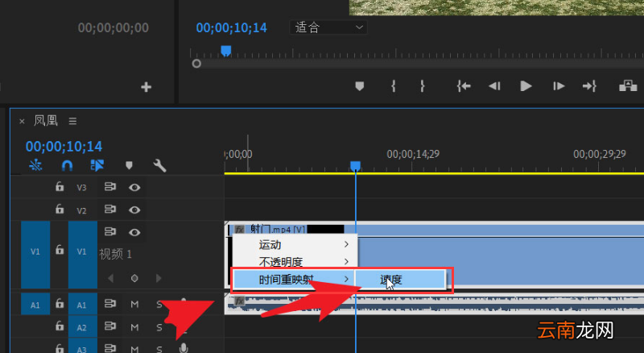The width and height of the screenshot is (644, 353).
Task: Select the 凤凰 sequence tab
Action: pyautogui.click(x=46, y=121)
